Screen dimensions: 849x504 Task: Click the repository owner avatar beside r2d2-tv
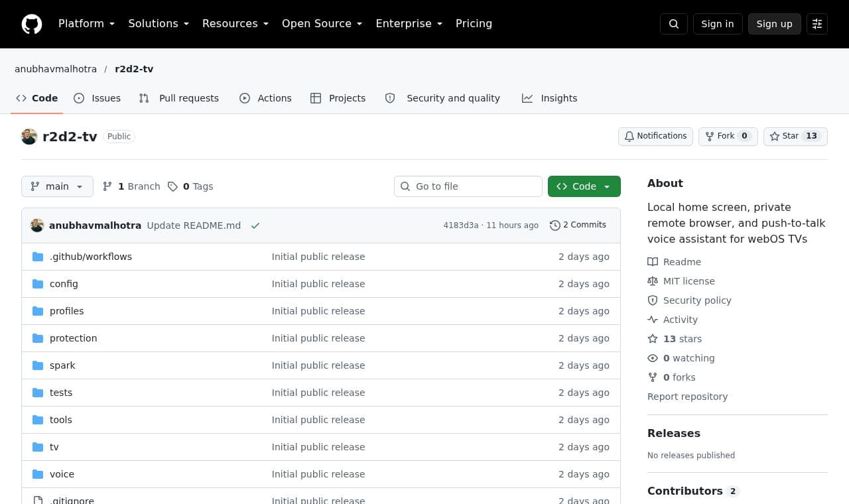pos(29,137)
